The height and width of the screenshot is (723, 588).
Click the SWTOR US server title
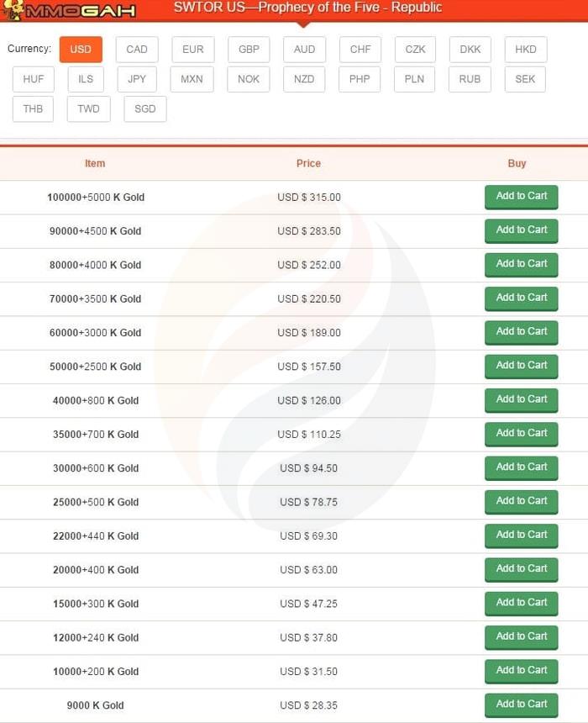coord(307,8)
